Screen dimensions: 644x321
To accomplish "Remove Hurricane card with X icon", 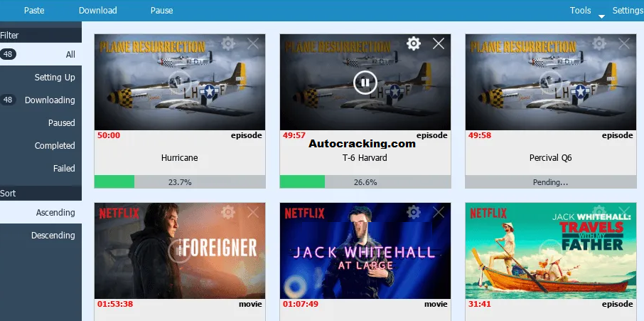I will tap(253, 43).
